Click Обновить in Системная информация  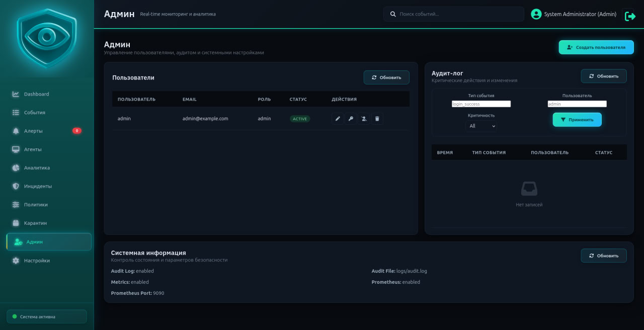[604, 256]
